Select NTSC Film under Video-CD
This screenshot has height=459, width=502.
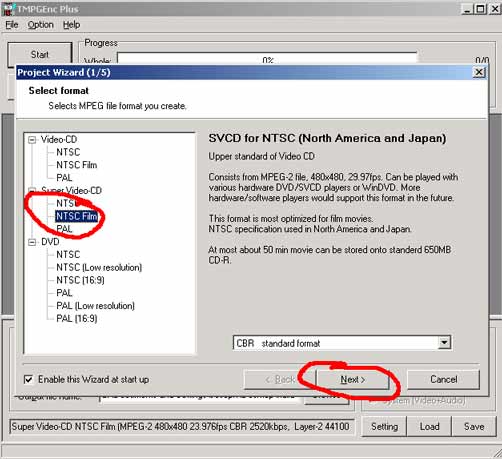77,165
